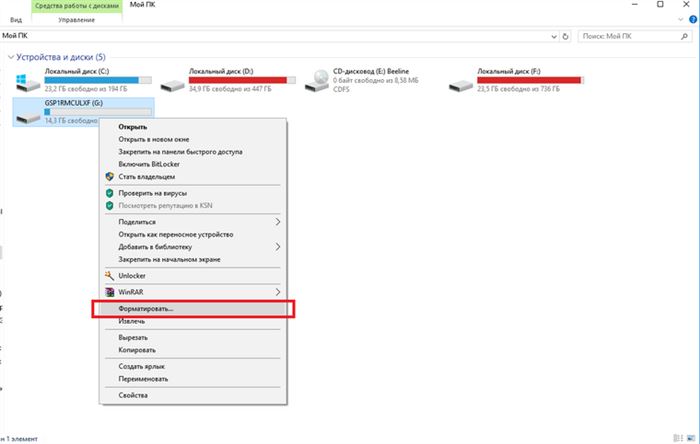The image size is (700, 444).
Task: Switch to large icons view
Action: 691,438
